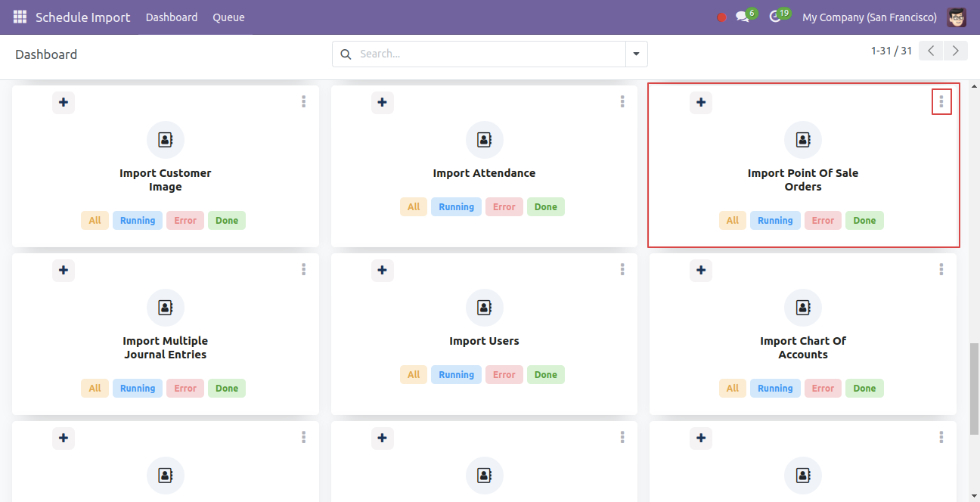Click the All tag on Import Attendance
This screenshot has width=980, height=502.
pyautogui.click(x=414, y=207)
